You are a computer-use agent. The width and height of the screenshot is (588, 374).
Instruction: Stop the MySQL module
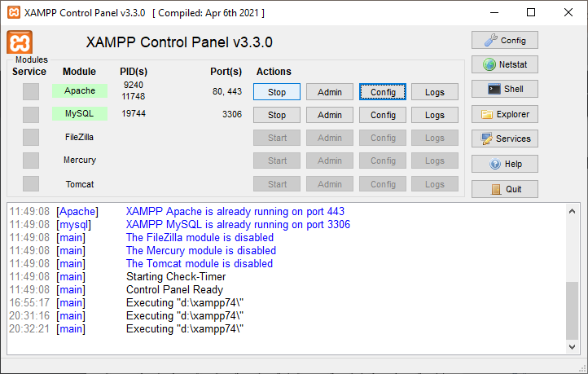[x=277, y=115]
